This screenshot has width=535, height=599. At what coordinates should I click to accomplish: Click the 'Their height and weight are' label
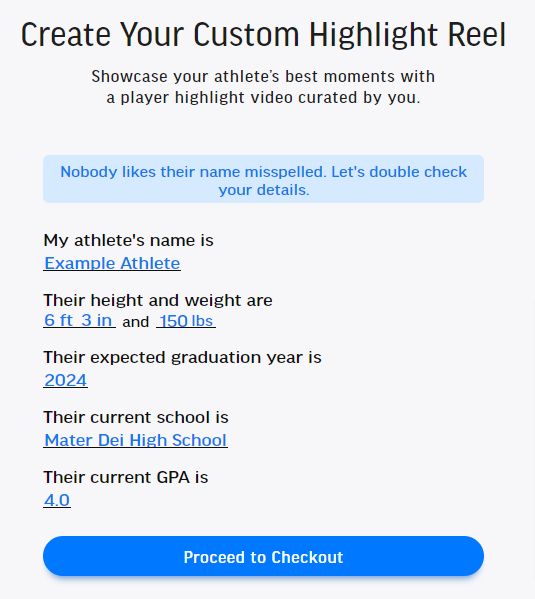tap(158, 300)
